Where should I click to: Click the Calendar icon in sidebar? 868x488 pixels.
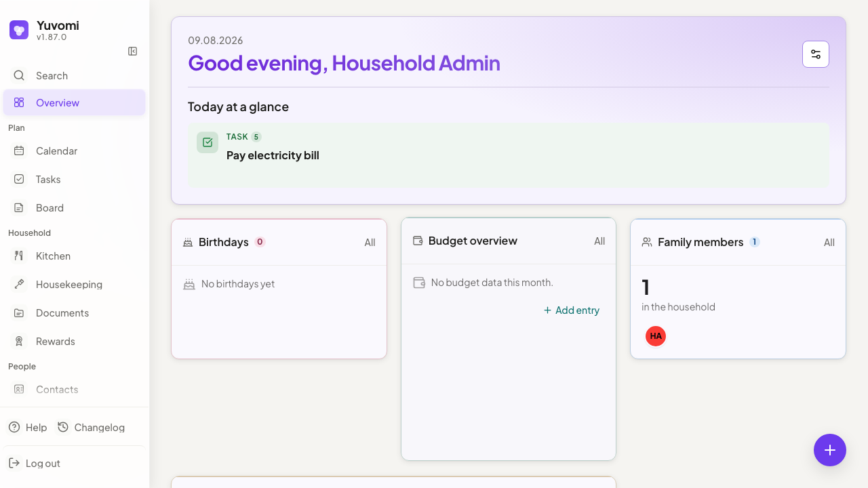point(19,150)
